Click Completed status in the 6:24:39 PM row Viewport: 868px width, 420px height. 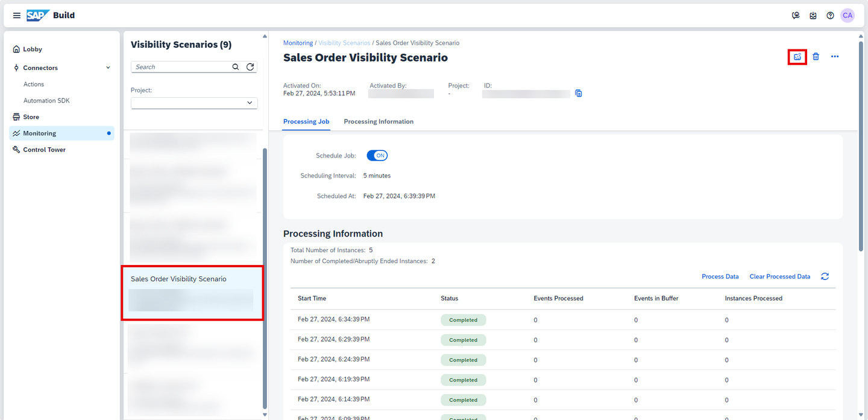(463, 360)
